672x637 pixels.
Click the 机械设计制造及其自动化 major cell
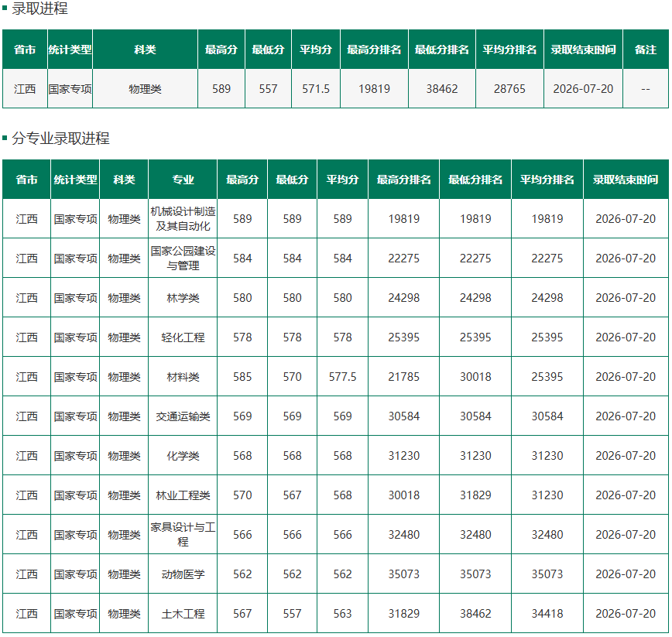pyautogui.click(x=183, y=219)
